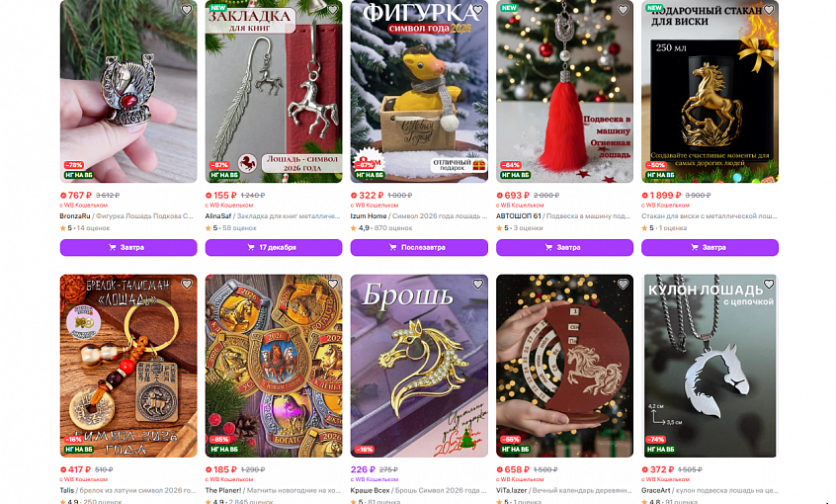Favorite the BronzaRu horseshoe figurine with heart
This screenshot has height=504, width=836.
(x=187, y=10)
